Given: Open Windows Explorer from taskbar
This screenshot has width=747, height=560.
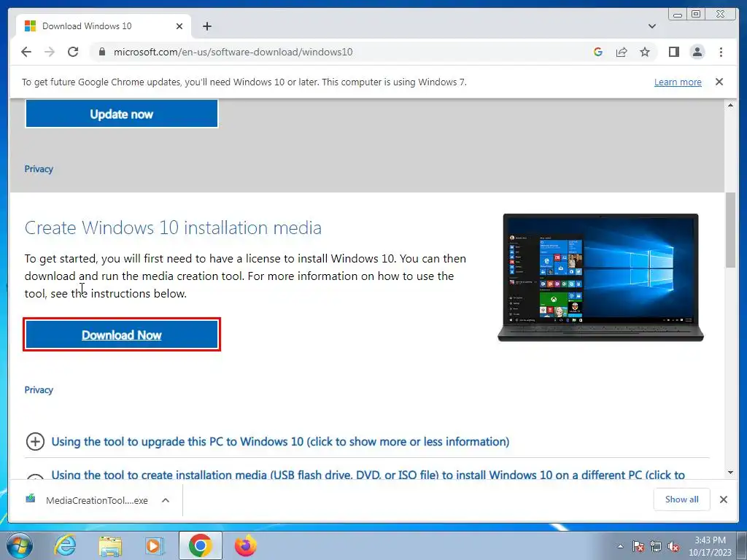Looking at the screenshot, I should [x=110, y=545].
